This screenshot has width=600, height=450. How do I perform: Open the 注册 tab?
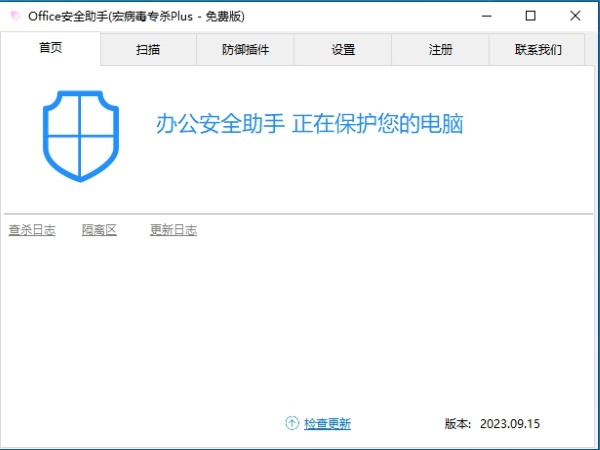click(440, 49)
